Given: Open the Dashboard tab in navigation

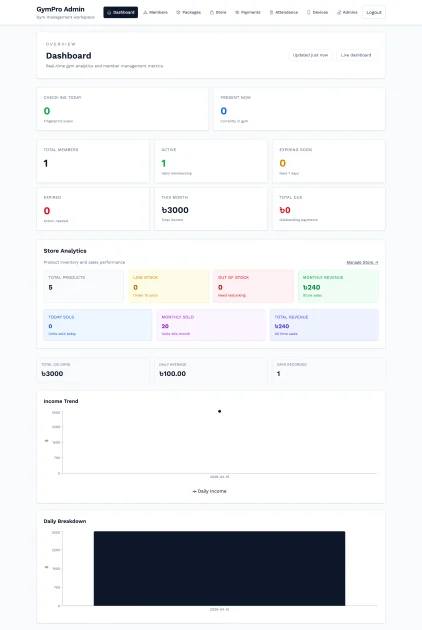Looking at the screenshot, I should pos(121,12).
